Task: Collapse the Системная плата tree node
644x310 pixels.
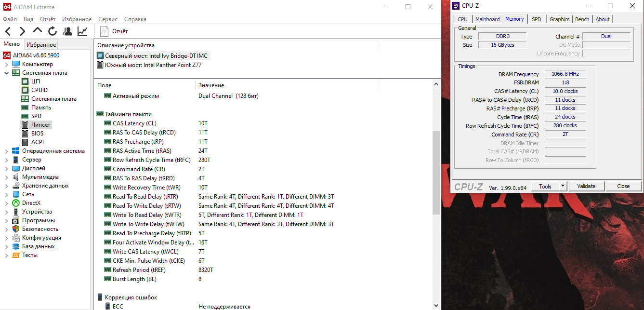Action: 7,73
